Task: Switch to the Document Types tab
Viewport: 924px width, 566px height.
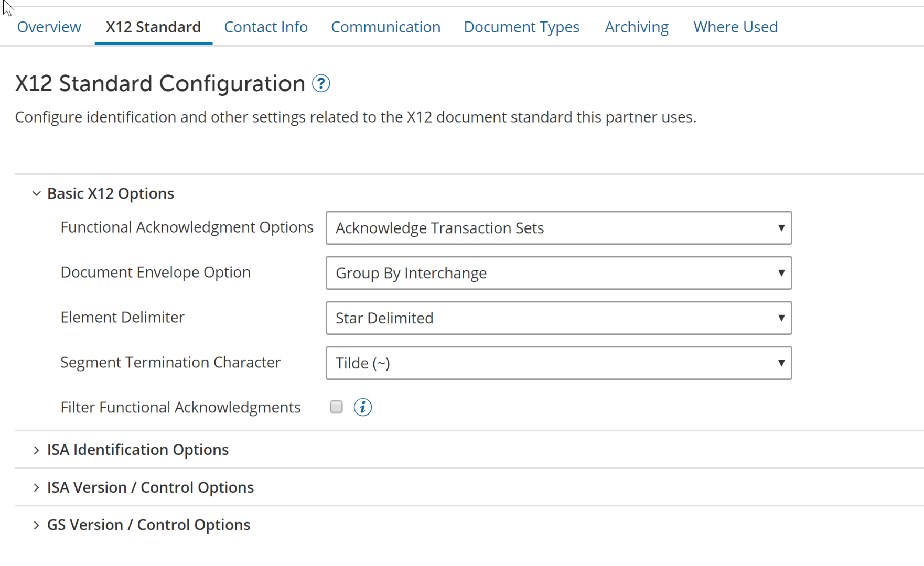Action: coord(521,27)
